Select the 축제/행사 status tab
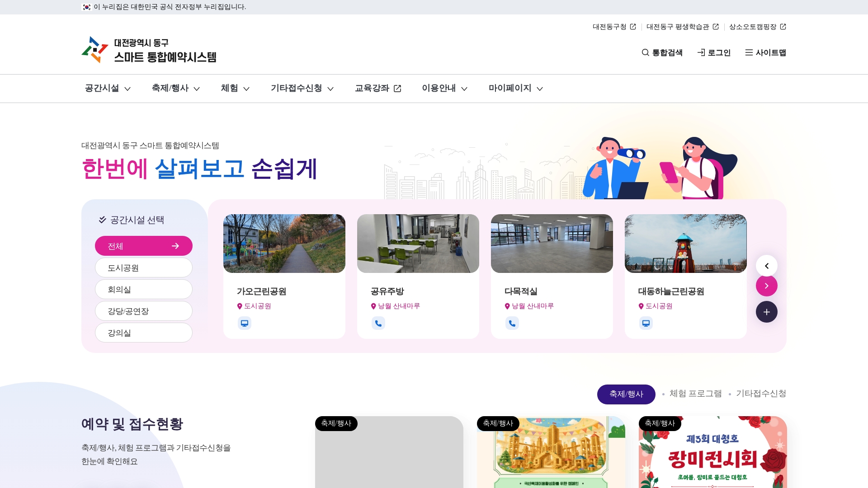Screen dimensions: 868x488 626,394
